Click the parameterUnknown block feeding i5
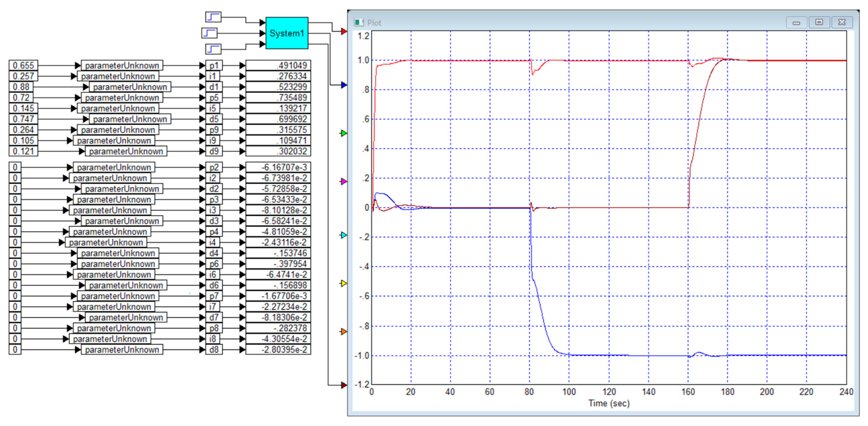The height and width of the screenshot is (426, 868). (118, 108)
